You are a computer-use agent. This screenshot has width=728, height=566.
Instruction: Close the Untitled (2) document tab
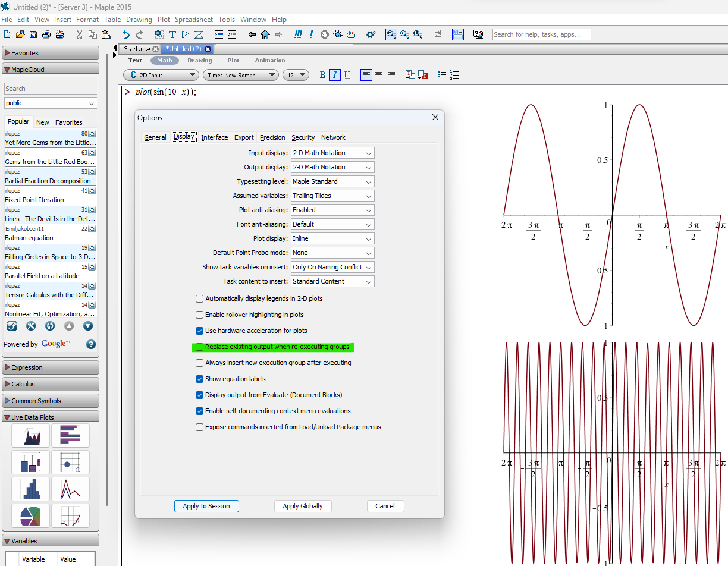[208, 49]
